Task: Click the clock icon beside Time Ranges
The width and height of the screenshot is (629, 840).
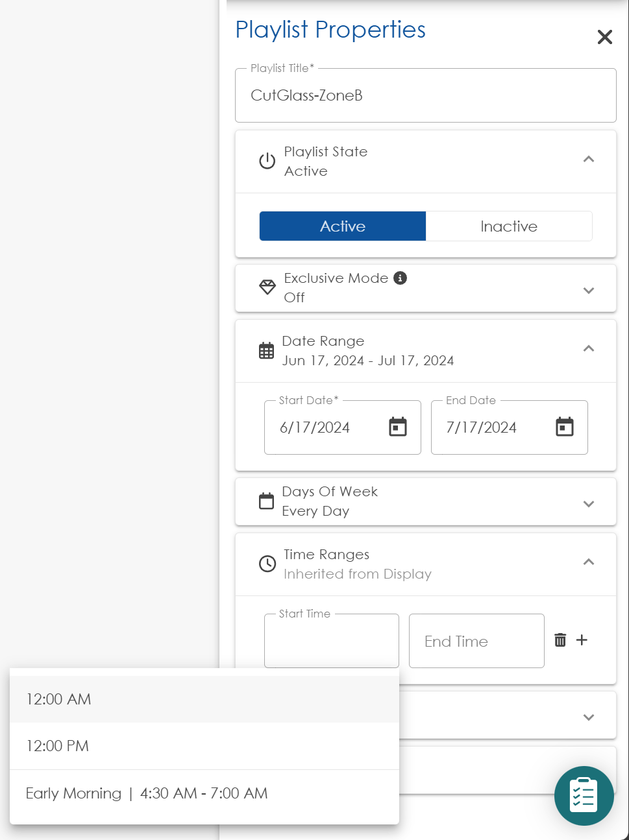Action: point(267,564)
